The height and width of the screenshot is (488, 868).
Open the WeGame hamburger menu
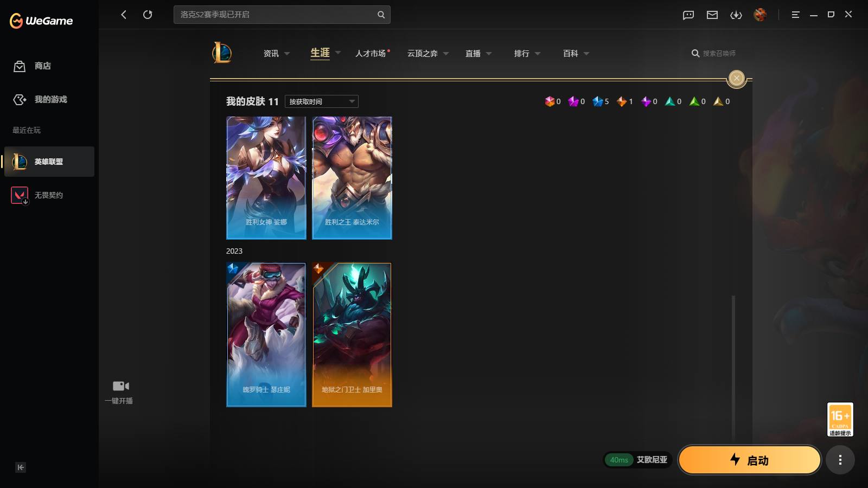click(795, 15)
